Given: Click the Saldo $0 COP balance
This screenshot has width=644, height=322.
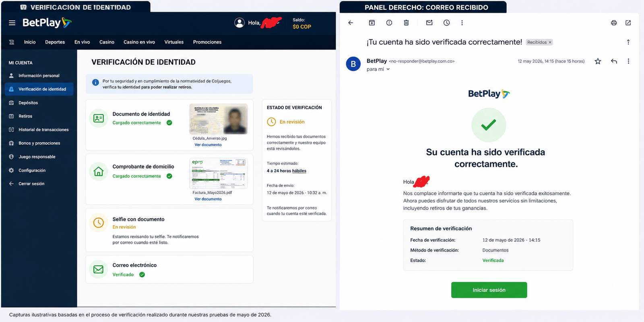Looking at the screenshot, I should point(302,27).
